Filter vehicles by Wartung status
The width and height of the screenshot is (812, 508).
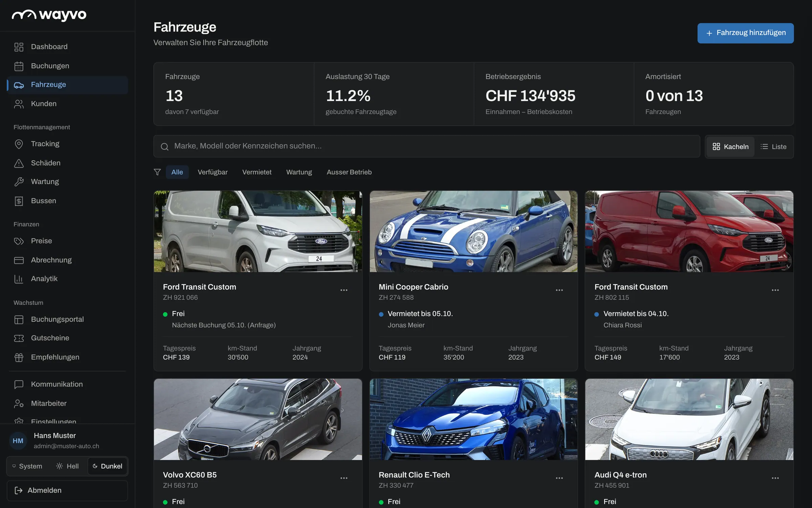[299, 172]
